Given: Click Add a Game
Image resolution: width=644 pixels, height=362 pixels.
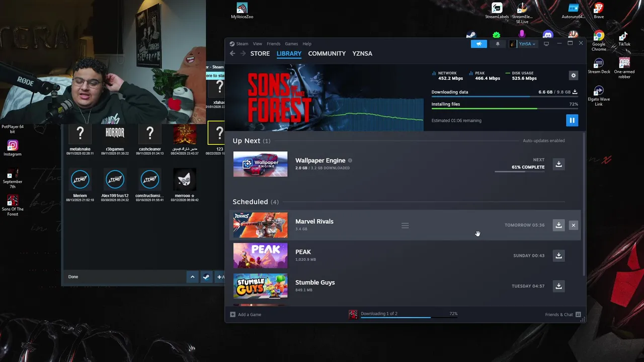Looking at the screenshot, I should 246,314.
